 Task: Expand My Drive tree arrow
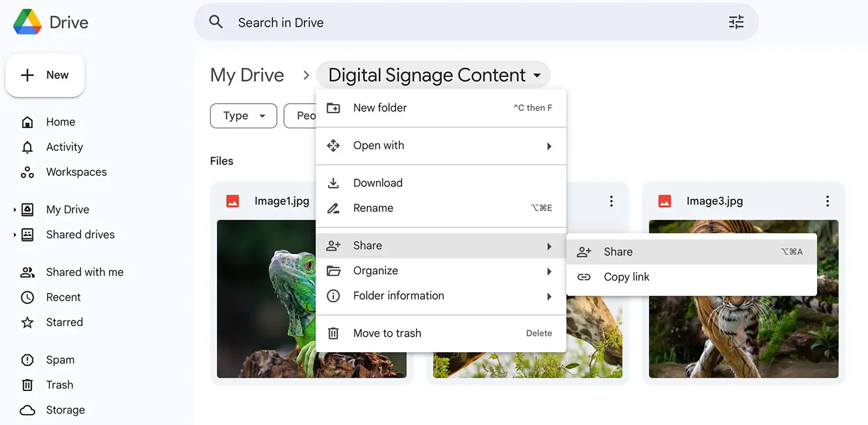point(14,210)
